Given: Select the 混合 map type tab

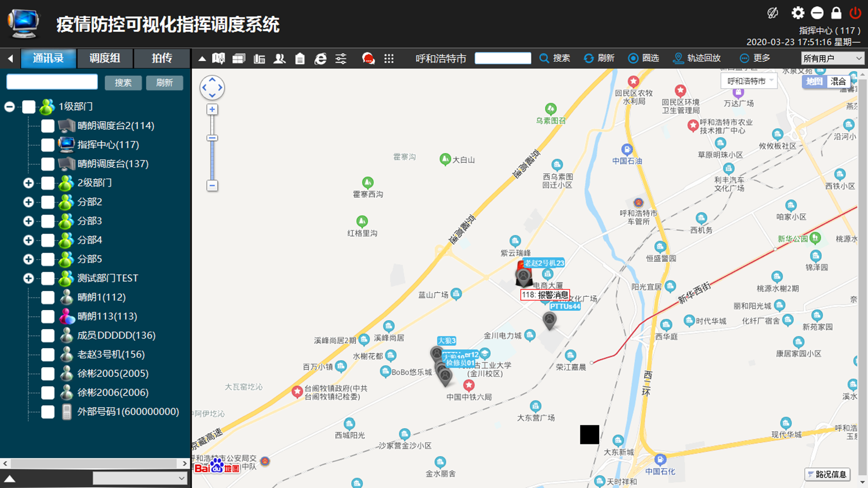Looking at the screenshot, I should tap(838, 81).
